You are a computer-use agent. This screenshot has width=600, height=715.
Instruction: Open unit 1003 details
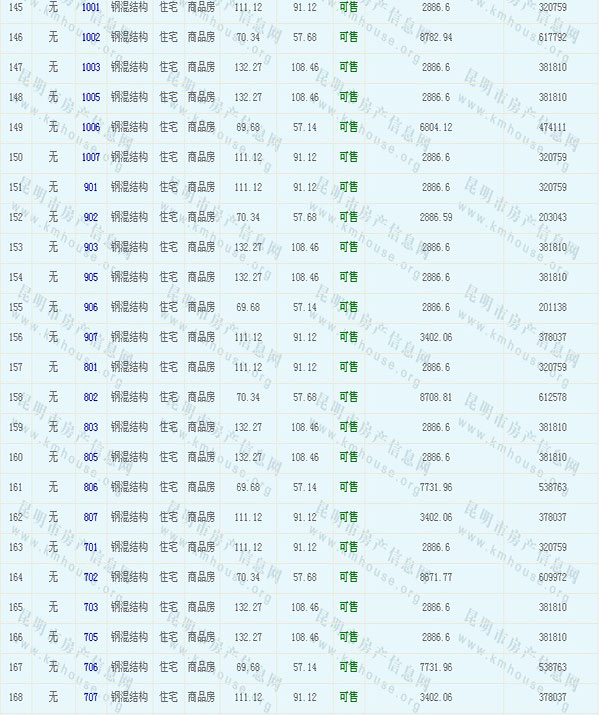91,67
